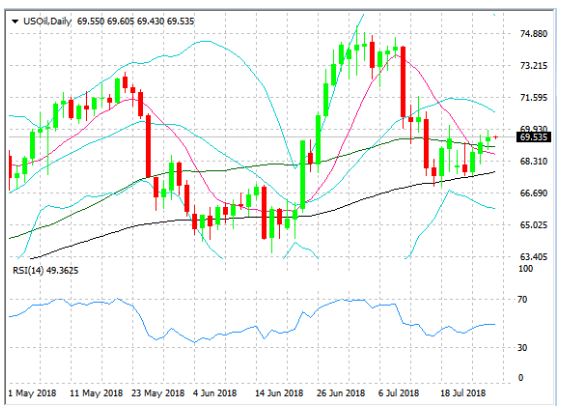Select the current price tag 69.535
562x415 pixels.
point(533,137)
